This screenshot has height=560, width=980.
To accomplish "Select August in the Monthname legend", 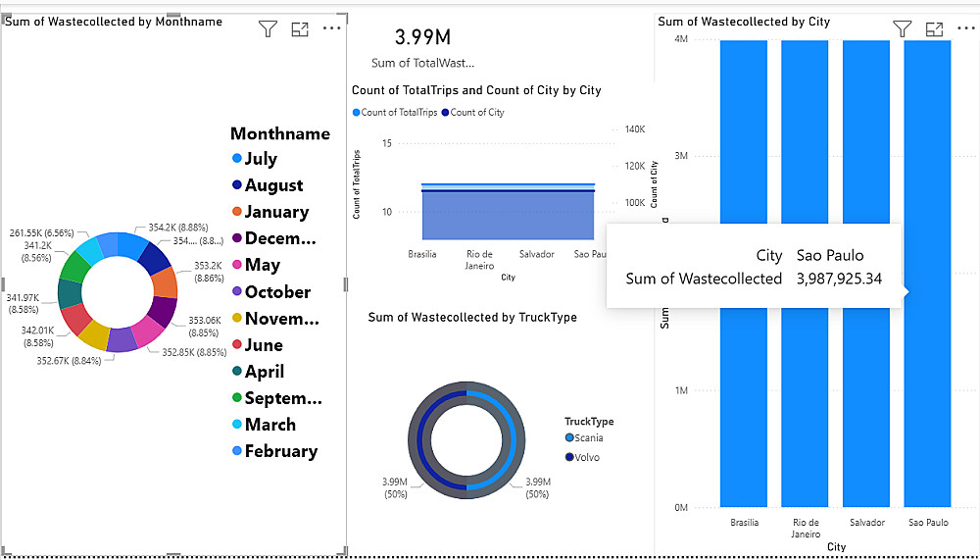I will click(268, 185).
